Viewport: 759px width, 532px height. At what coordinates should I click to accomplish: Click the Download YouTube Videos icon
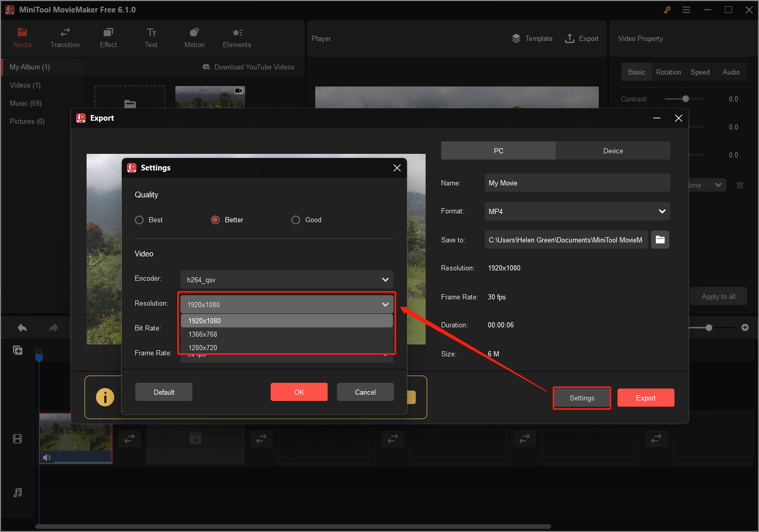pyautogui.click(x=207, y=67)
